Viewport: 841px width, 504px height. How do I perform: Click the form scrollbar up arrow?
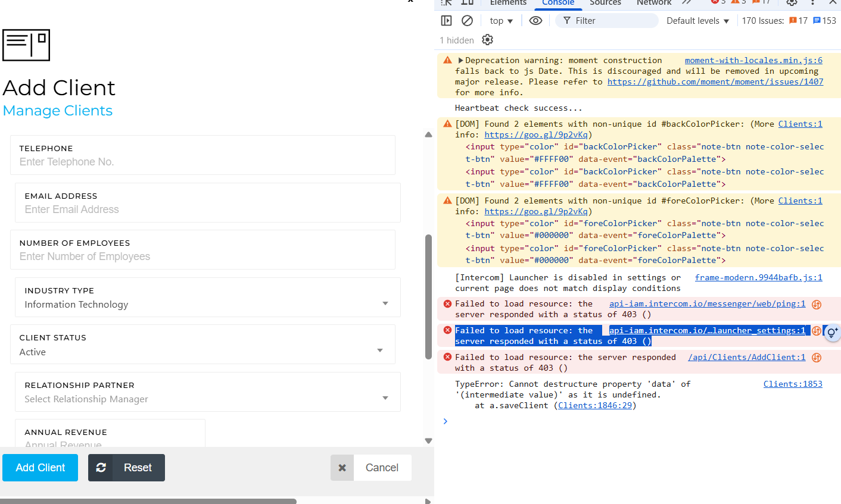tap(428, 135)
